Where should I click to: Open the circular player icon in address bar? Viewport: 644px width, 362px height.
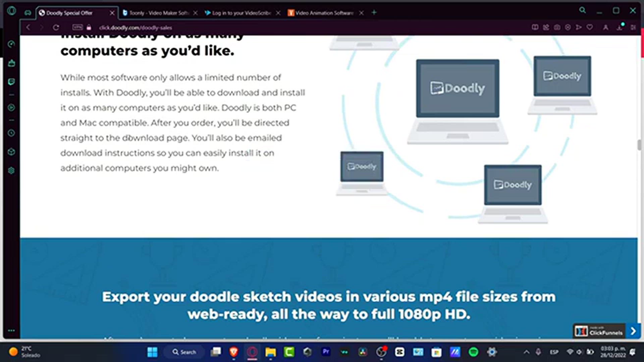568,27
